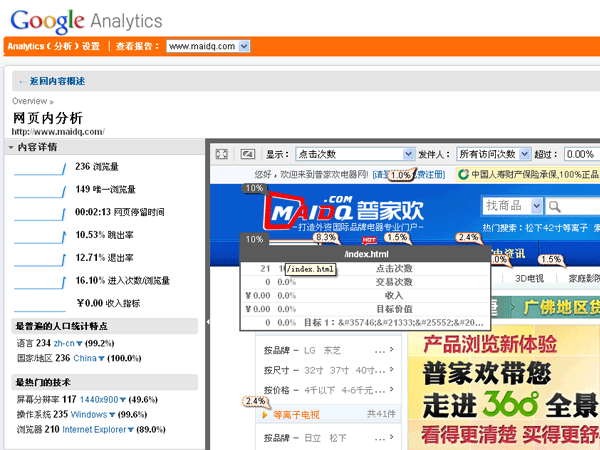The height and width of the screenshot is (450, 600).
Task: Click the 1.5% bubble next to HOT badge
Action: [397, 238]
